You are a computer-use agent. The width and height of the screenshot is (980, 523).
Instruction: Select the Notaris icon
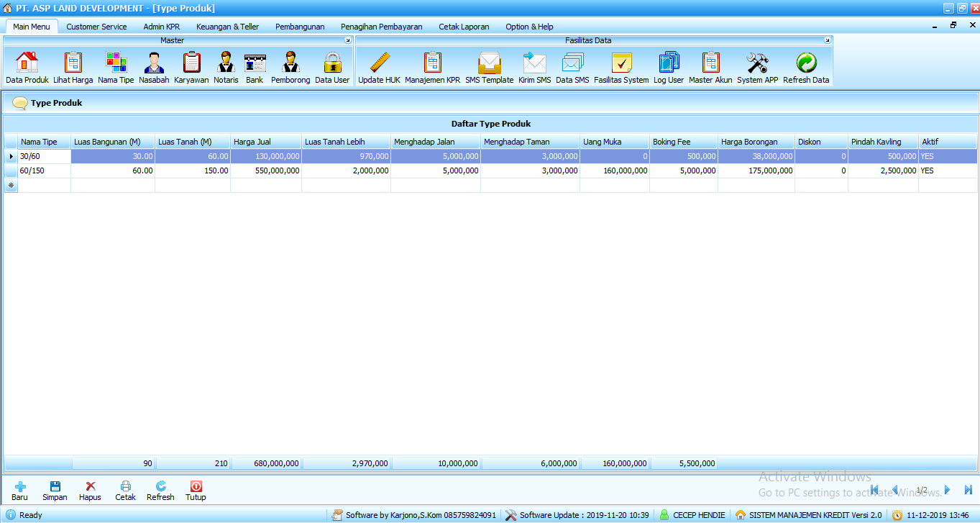[x=226, y=68]
